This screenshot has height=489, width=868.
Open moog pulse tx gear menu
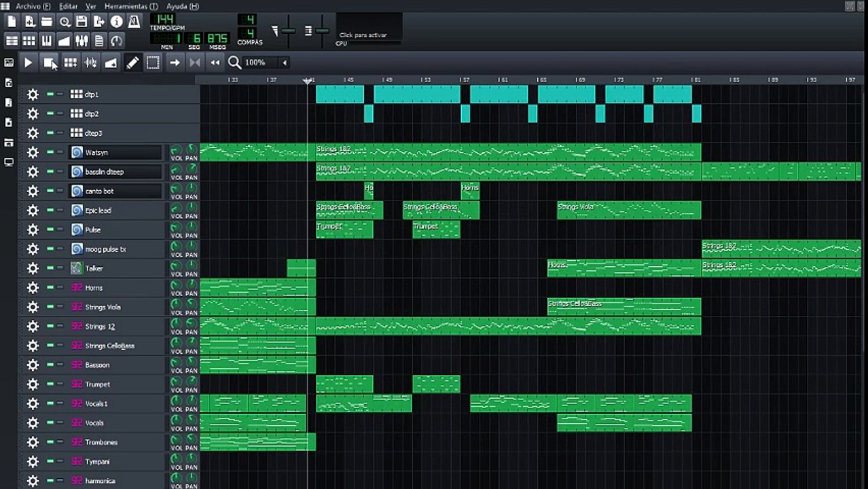[33, 249]
